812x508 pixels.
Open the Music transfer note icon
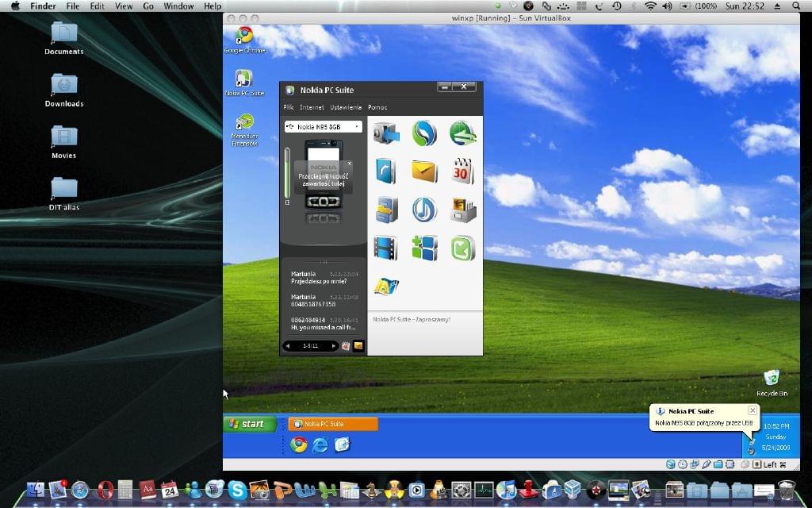[424, 210]
